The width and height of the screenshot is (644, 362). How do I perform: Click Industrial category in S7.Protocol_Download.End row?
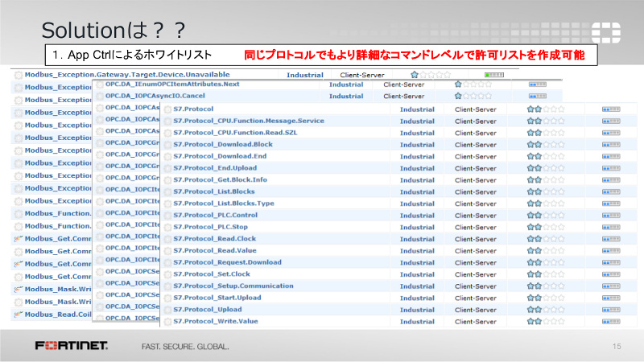pos(417,156)
